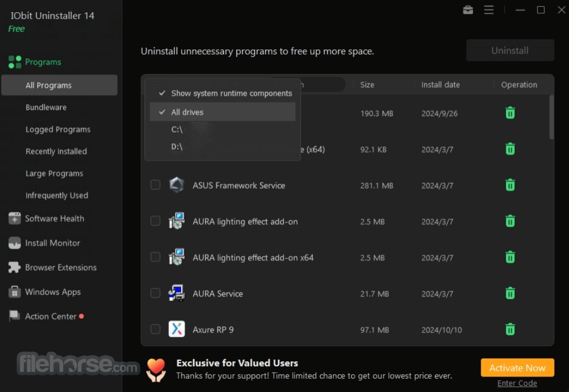569x392 pixels.
Task: Click the Browser Extensions puzzle icon
Action: coord(14,267)
